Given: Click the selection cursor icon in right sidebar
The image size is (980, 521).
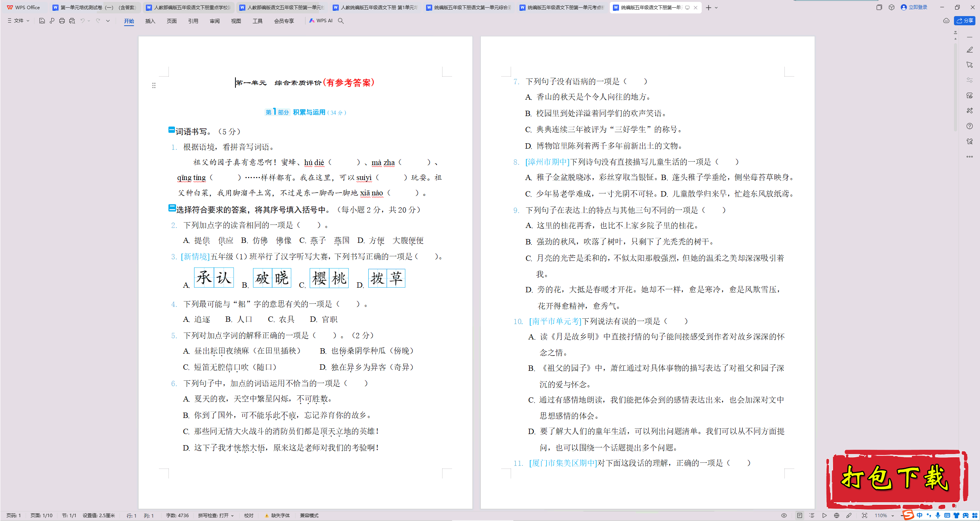Looking at the screenshot, I should tap(970, 65).
